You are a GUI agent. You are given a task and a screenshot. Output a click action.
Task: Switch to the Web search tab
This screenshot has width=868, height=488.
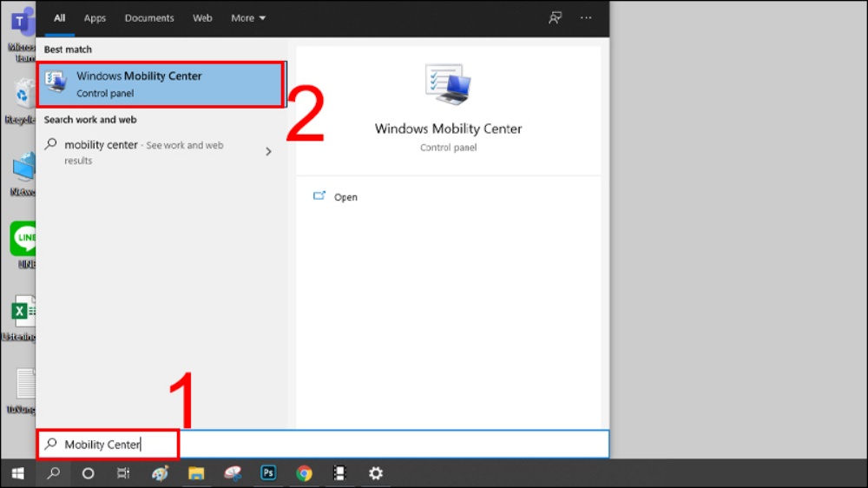202,17
